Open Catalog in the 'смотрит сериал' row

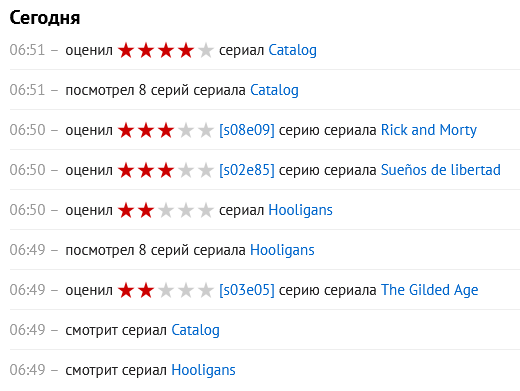(x=195, y=330)
